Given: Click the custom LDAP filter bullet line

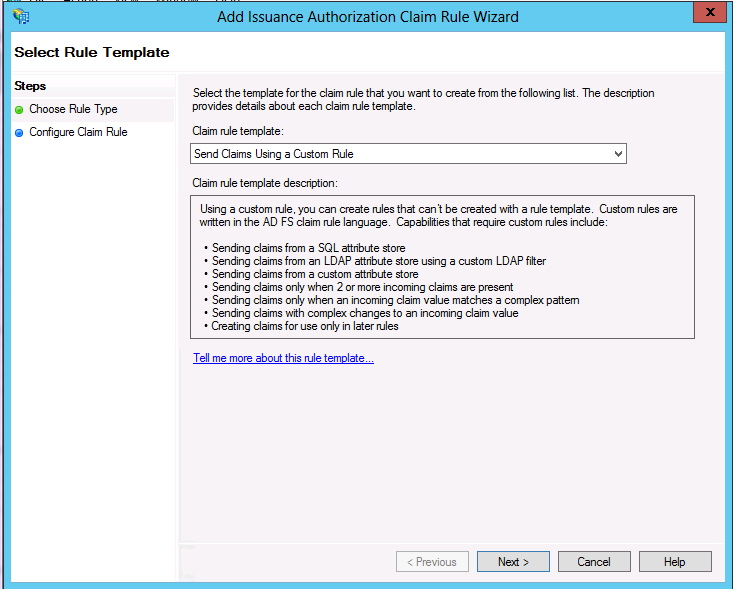Looking at the screenshot, I should point(375,261).
